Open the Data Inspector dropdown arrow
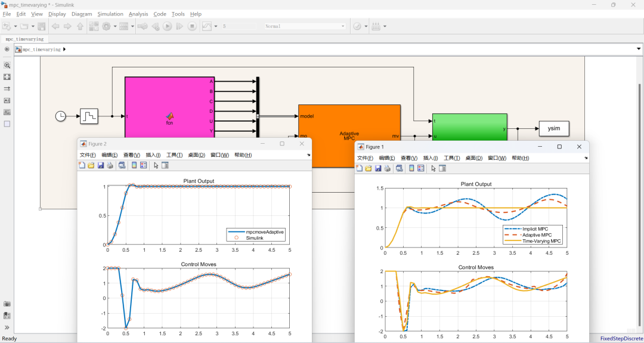This screenshot has height=343, width=644. point(216,26)
